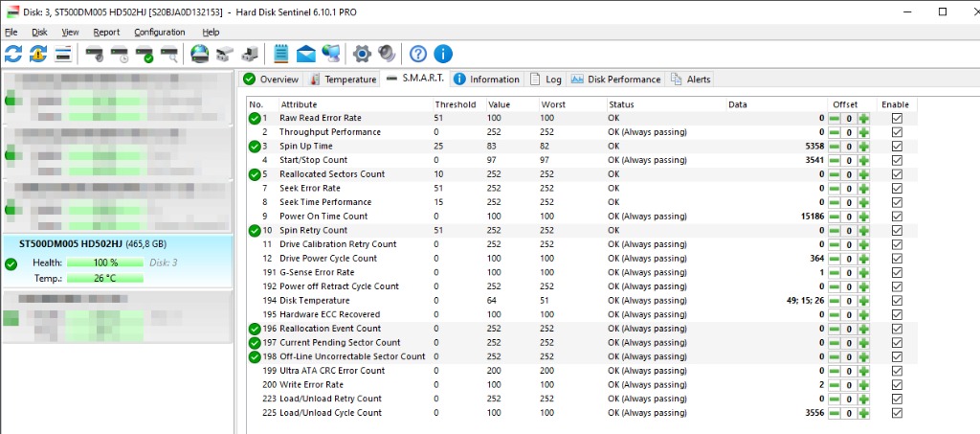Click the blue refresh arrows toolbar icon
Screen dimensions: 980x434
(x=13, y=54)
